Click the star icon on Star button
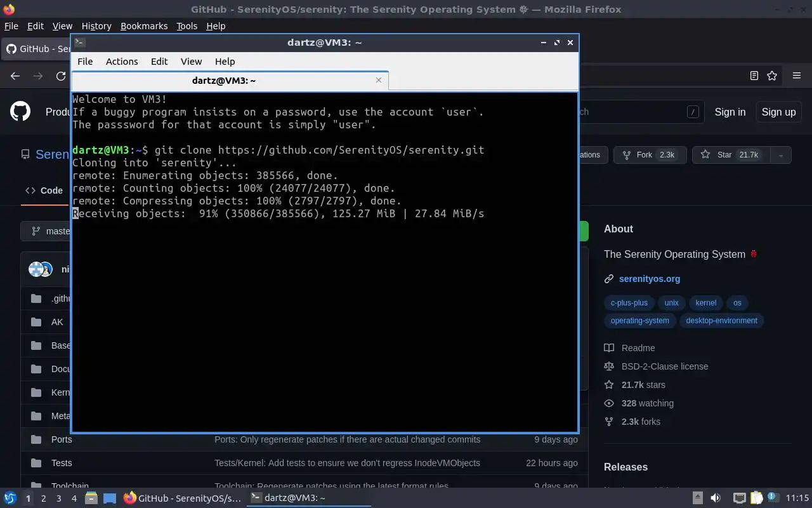Viewport: 812px width, 508px height. click(x=705, y=155)
